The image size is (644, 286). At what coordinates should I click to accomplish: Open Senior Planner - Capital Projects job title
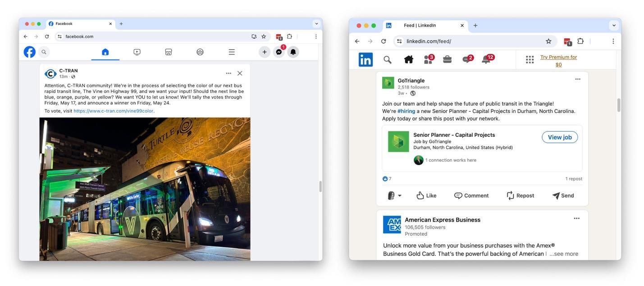click(x=454, y=135)
